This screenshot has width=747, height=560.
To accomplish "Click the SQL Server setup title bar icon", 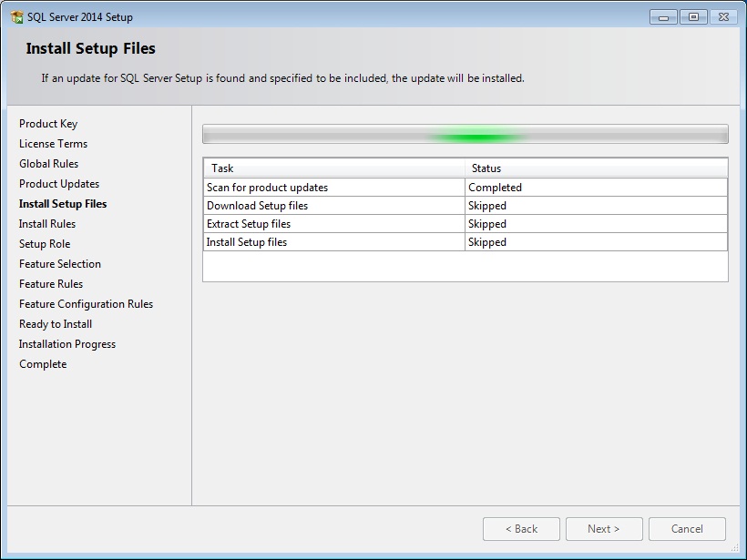I will click(17, 17).
